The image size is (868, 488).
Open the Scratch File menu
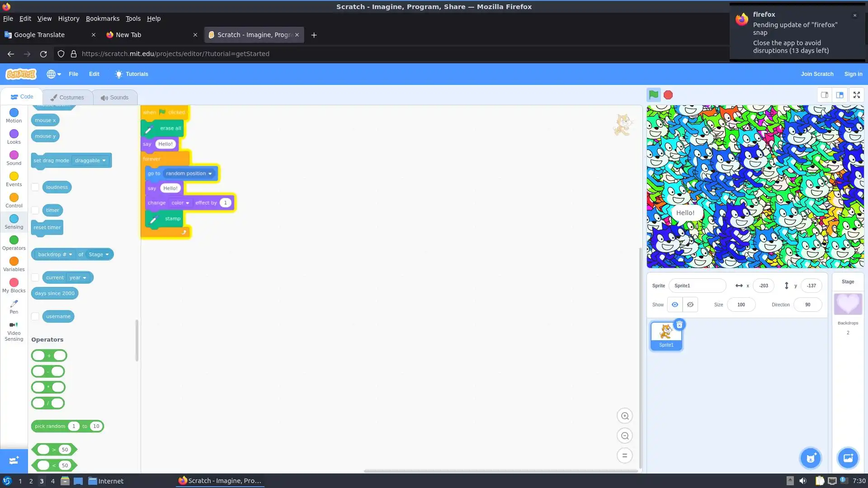click(73, 74)
